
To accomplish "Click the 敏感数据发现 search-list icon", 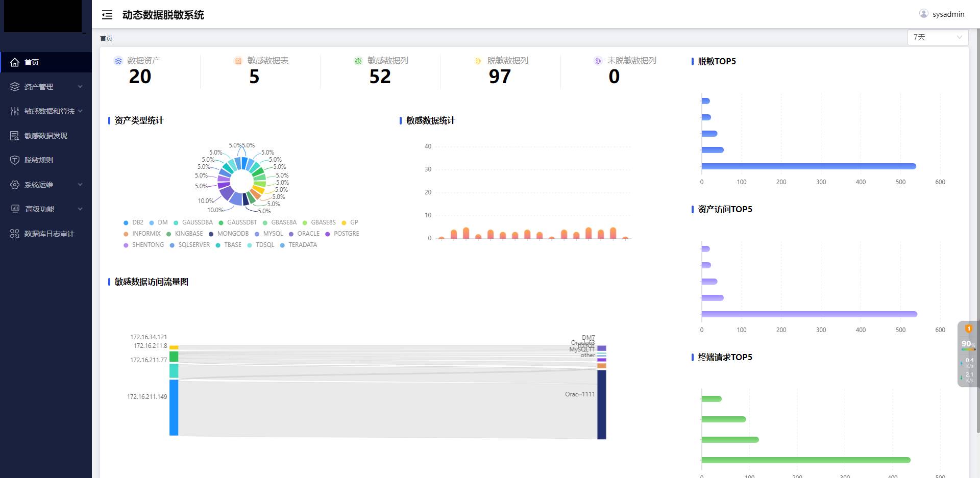I will pos(15,136).
